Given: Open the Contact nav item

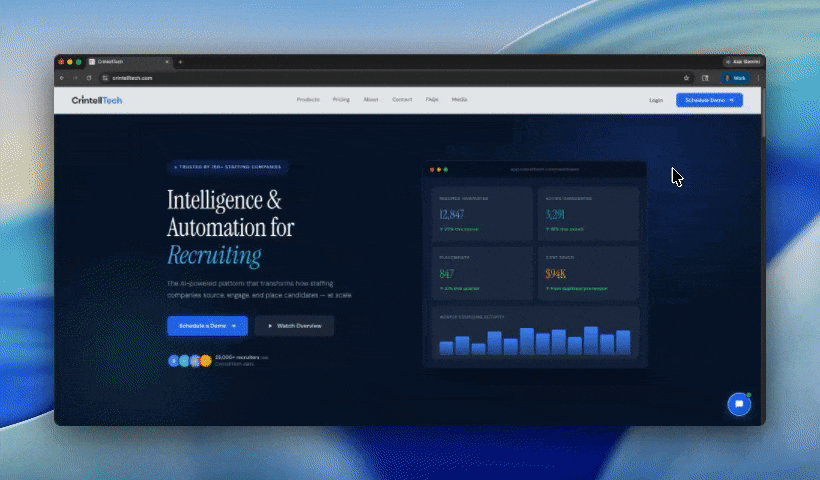Looking at the screenshot, I should coord(402,99).
